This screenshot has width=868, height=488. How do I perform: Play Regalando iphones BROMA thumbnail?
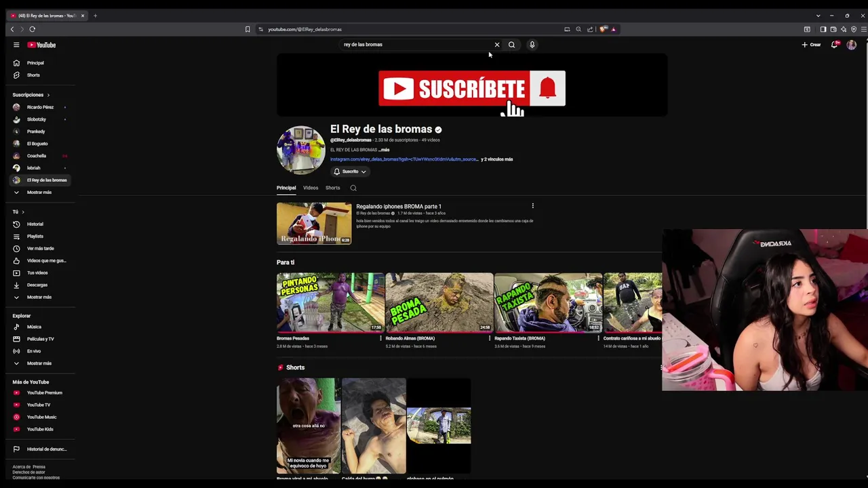(x=314, y=223)
